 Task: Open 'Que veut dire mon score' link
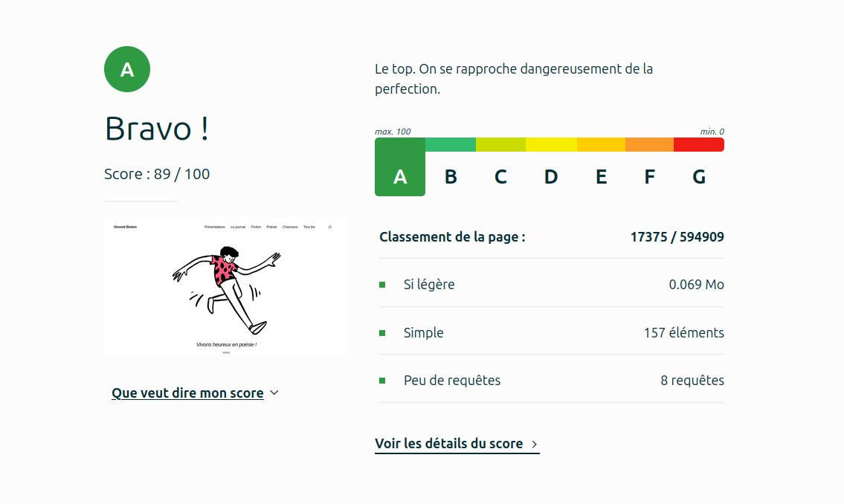(x=187, y=393)
